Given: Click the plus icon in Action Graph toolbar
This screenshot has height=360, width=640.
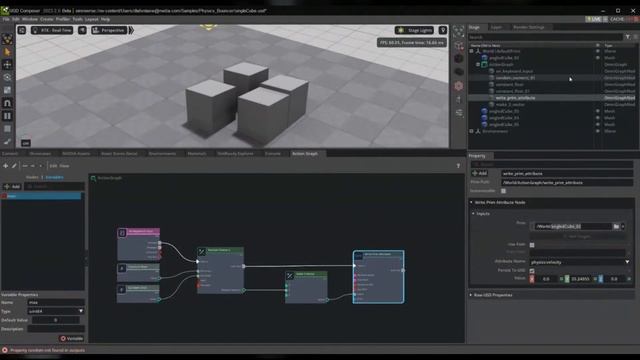Looking at the screenshot, I should click(x=5, y=166).
